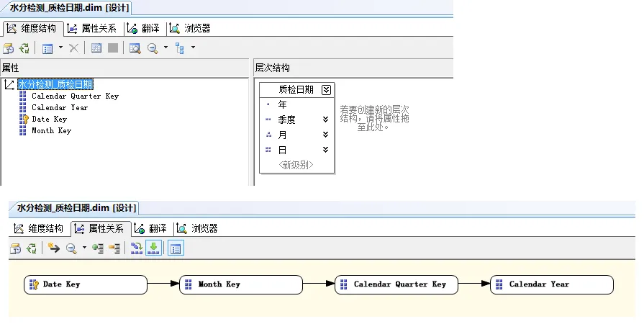
Task: Click the Arrange Shapes icon
Action: [137, 248]
